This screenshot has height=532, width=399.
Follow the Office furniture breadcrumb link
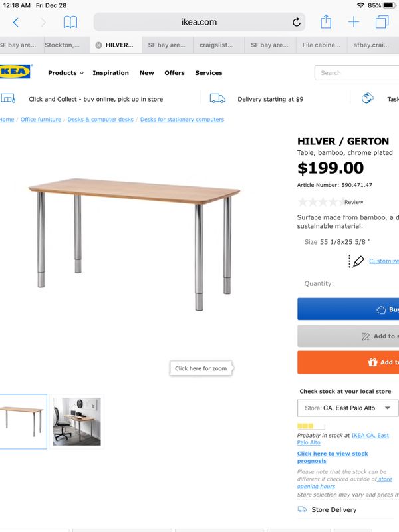41,120
